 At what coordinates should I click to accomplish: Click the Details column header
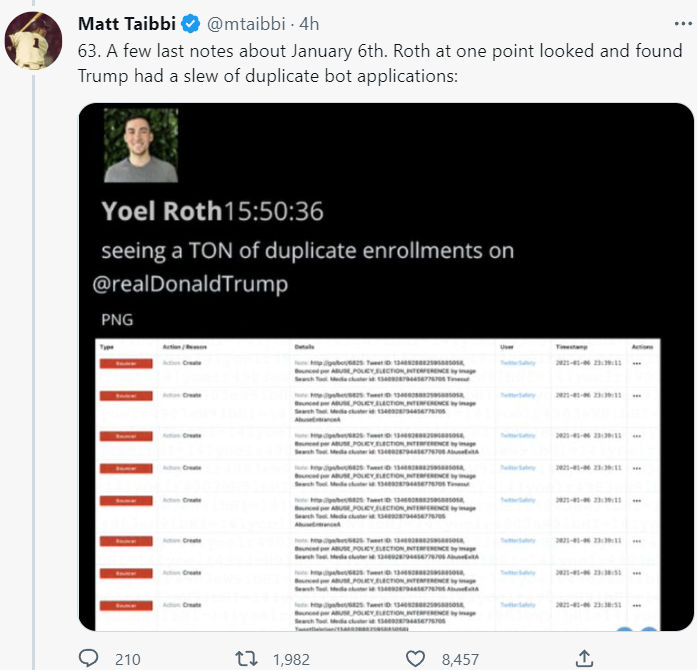(305, 347)
